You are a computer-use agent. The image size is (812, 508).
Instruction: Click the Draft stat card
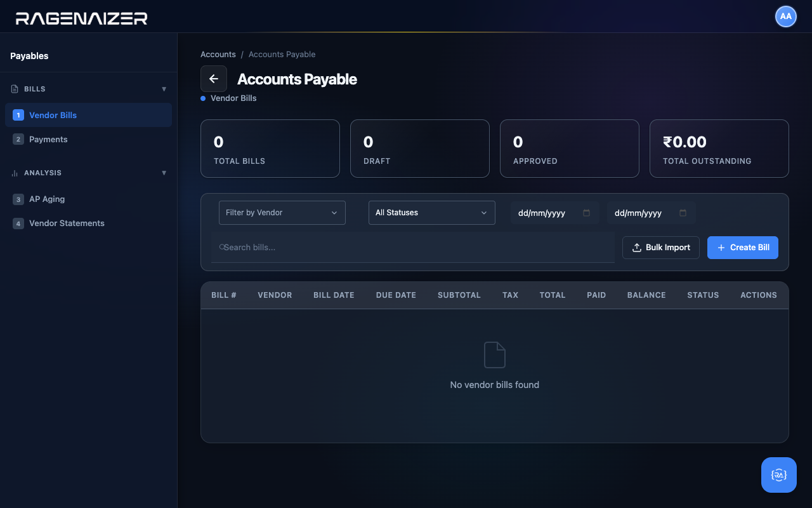coord(420,149)
